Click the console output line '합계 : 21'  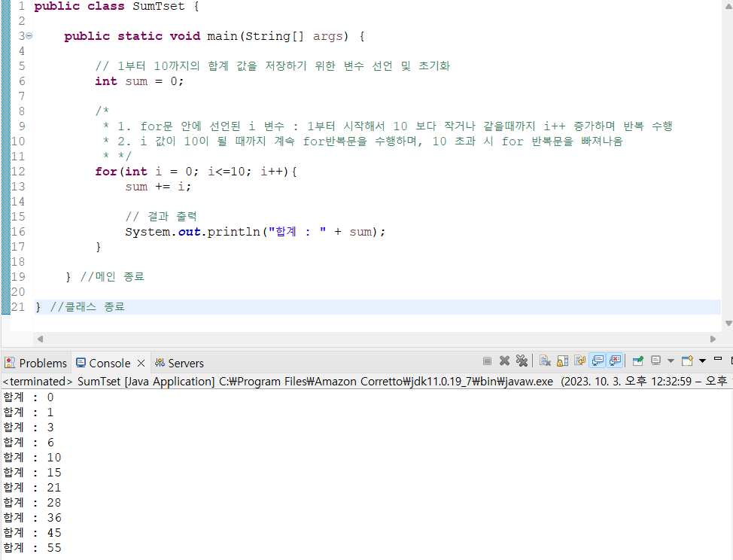(32, 488)
